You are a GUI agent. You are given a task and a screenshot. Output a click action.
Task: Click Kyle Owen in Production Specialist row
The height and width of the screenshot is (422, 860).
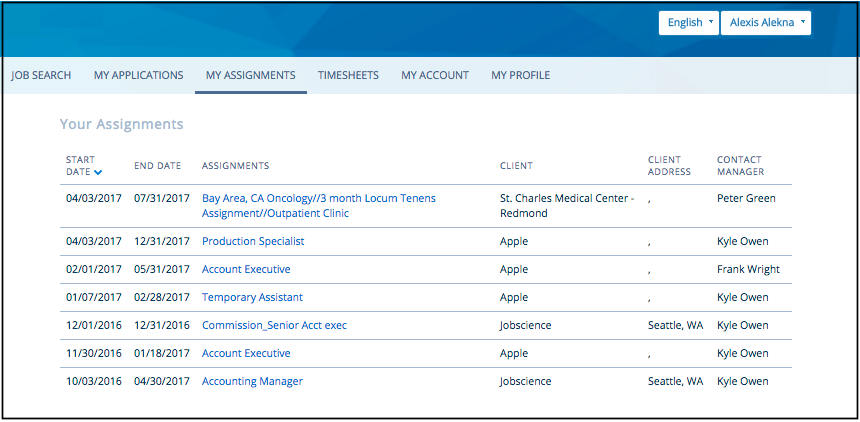click(743, 241)
